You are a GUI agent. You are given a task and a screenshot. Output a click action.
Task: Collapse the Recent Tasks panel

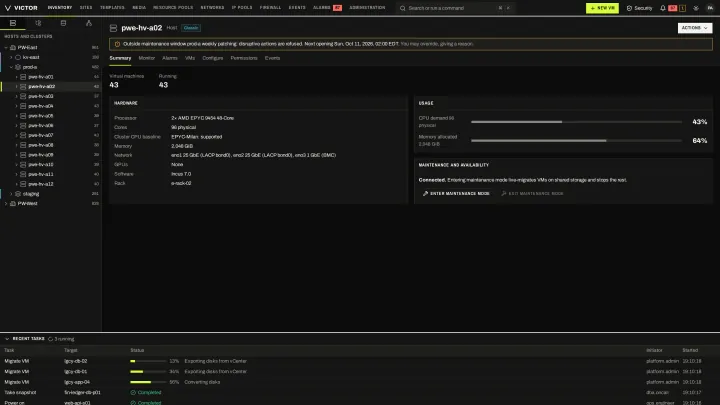pos(7,339)
